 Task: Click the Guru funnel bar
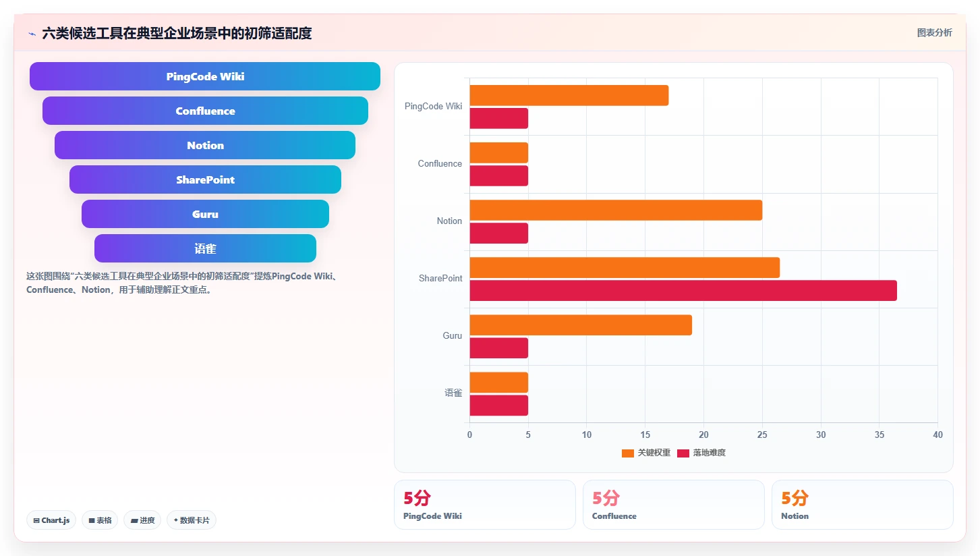click(205, 214)
